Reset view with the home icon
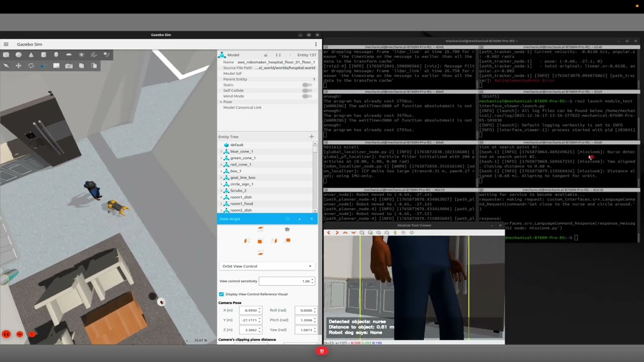 287,229
